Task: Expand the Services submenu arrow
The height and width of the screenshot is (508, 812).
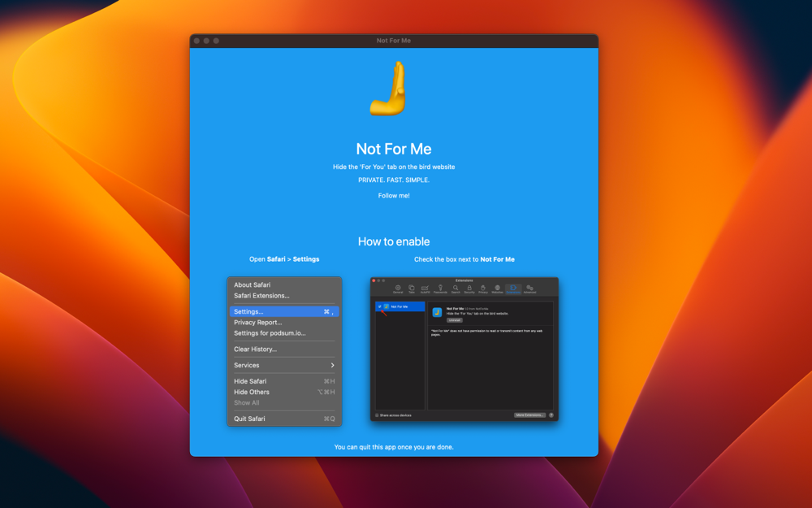Action: click(x=332, y=365)
